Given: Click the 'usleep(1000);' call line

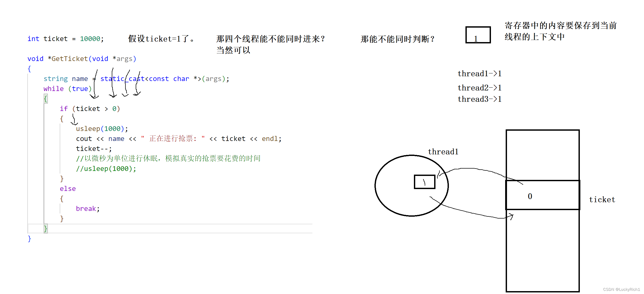Looking at the screenshot, I should [102, 129].
